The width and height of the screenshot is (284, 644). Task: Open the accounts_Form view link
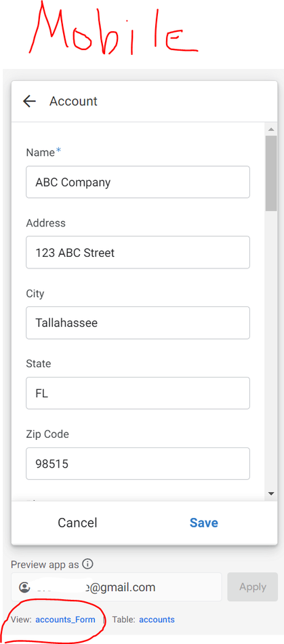(x=65, y=620)
